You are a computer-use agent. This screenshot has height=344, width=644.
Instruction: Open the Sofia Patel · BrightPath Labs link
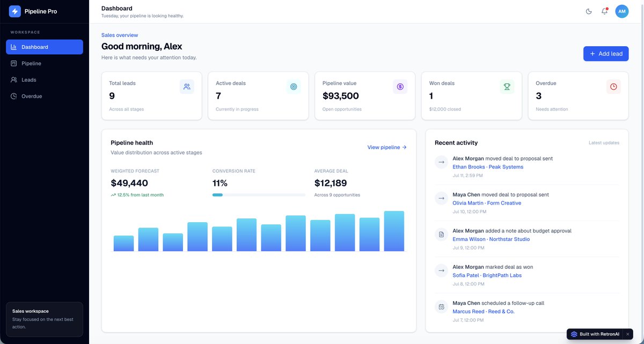point(487,275)
